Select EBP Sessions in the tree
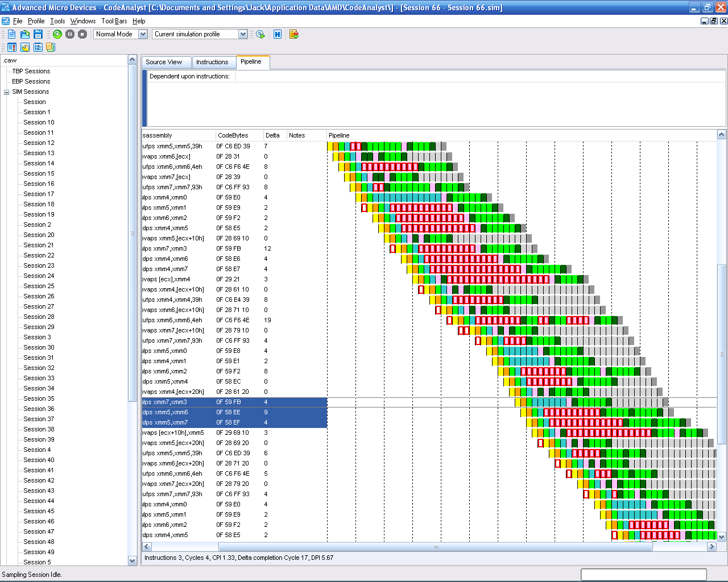 [x=31, y=82]
